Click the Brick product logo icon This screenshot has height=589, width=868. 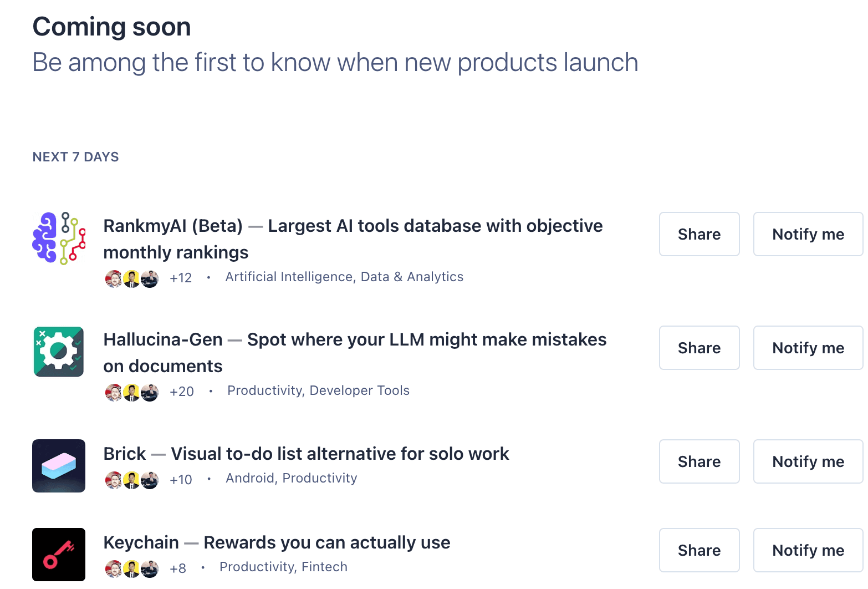tap(59, 466)
